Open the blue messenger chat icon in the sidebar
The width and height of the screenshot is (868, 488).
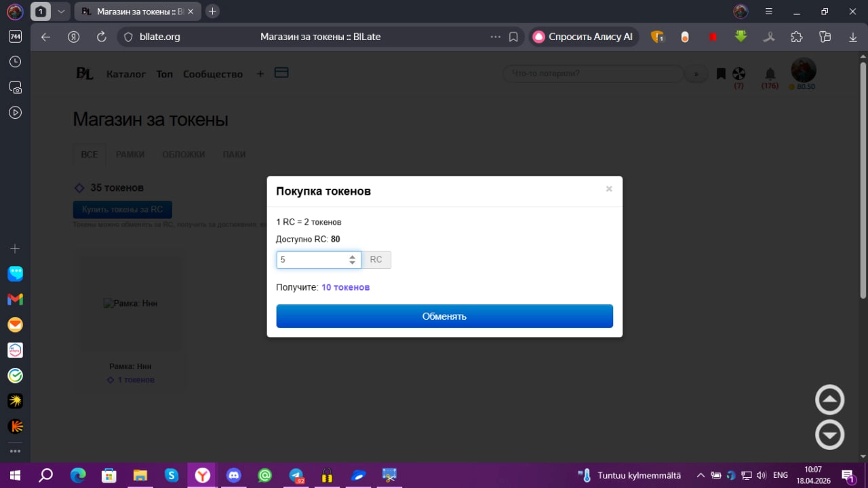click(x=15, y=274)
